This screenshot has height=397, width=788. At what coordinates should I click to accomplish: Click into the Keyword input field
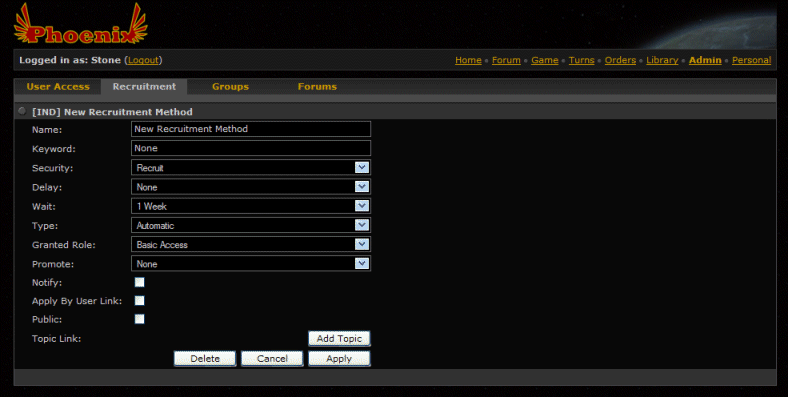coord(251,148)
